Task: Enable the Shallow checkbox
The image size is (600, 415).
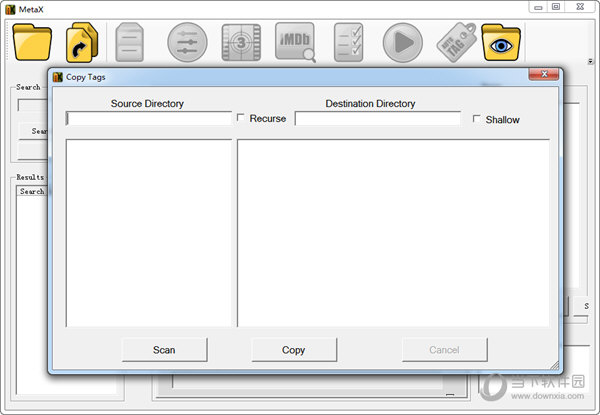Action: click(x=476, y=119)
